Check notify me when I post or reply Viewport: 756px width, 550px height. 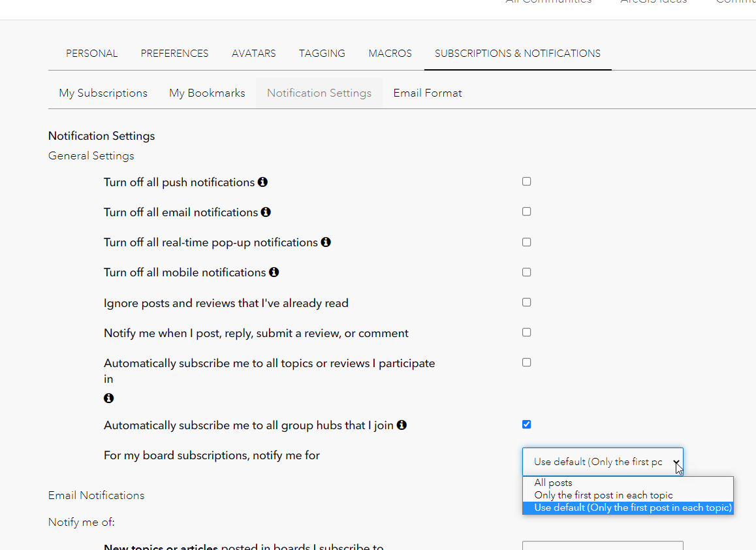(526, 332)
